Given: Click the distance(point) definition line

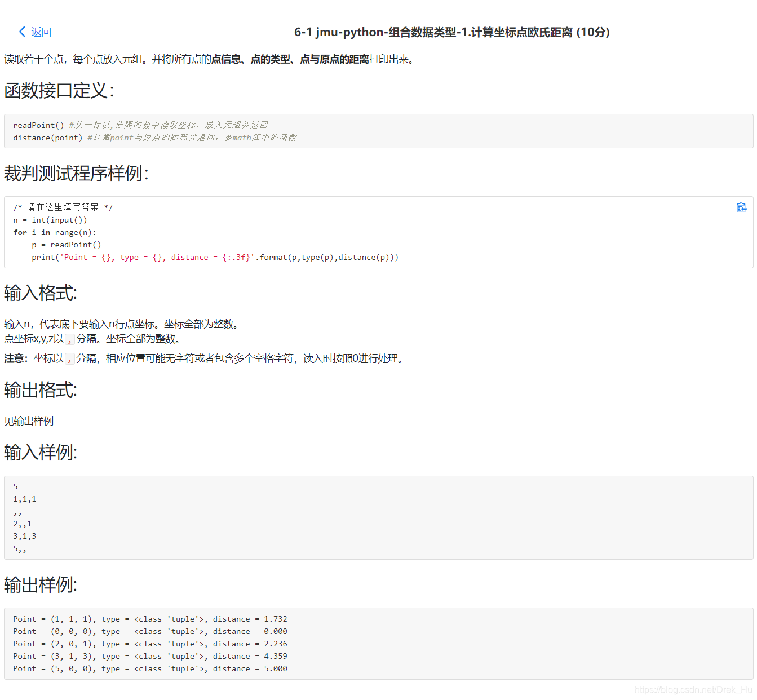Looking at the screenshot, I should tap(47, 137).
